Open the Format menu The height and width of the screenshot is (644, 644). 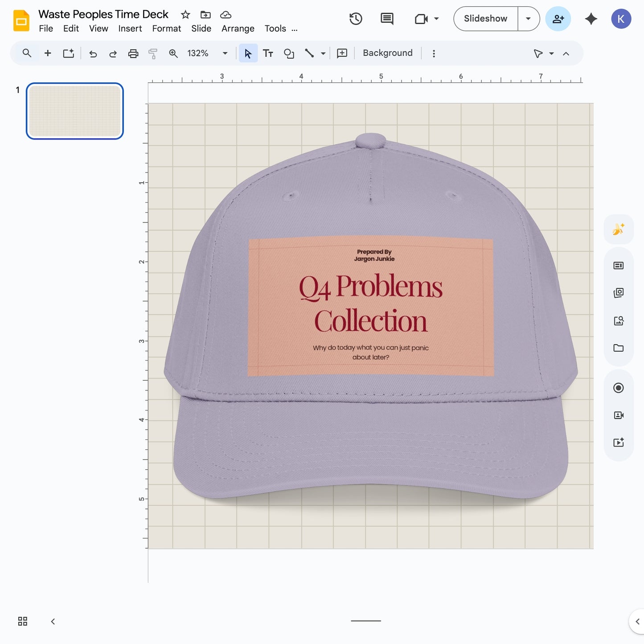(167, 29)
